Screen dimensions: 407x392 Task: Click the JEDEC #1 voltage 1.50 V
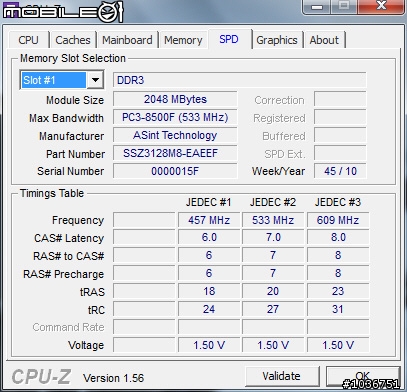pyautogui.click(x=209, y=345)
